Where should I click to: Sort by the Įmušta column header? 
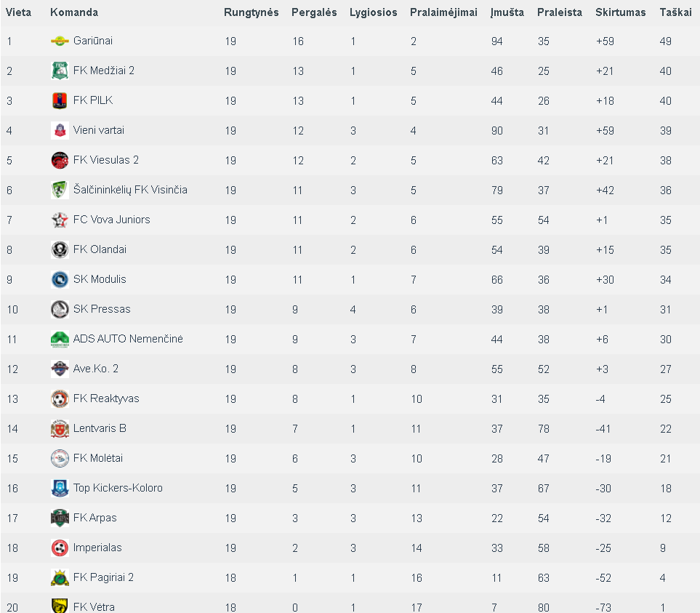tap(507, 12)
